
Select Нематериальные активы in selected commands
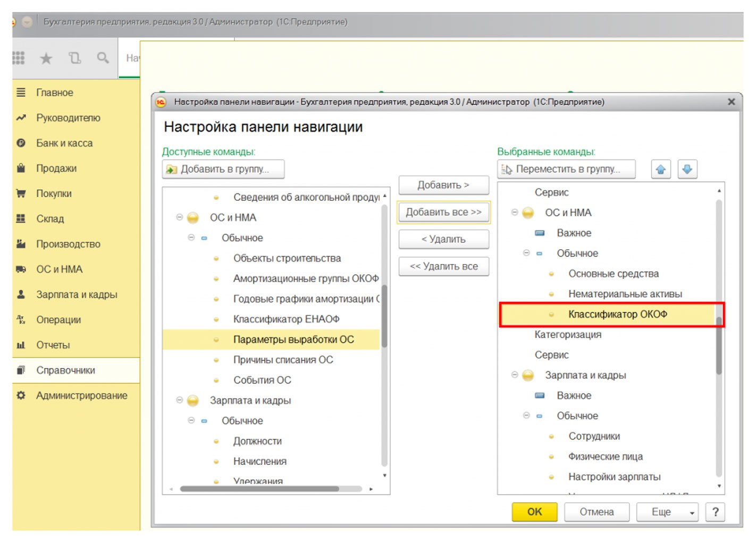click(625, 294)
